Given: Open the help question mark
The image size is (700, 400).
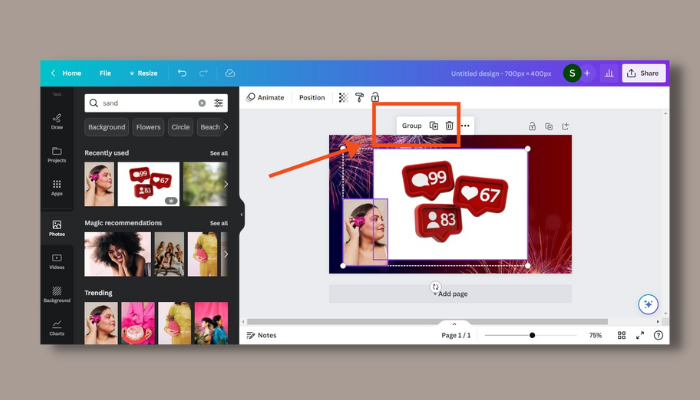Looking at the screenshot, I should coord(658,335).
